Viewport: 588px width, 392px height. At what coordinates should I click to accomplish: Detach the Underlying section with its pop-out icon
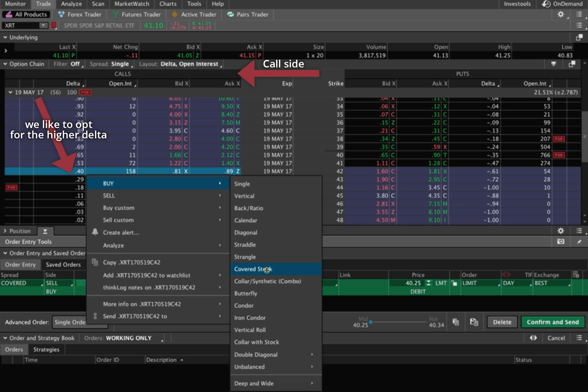point(579,37)
